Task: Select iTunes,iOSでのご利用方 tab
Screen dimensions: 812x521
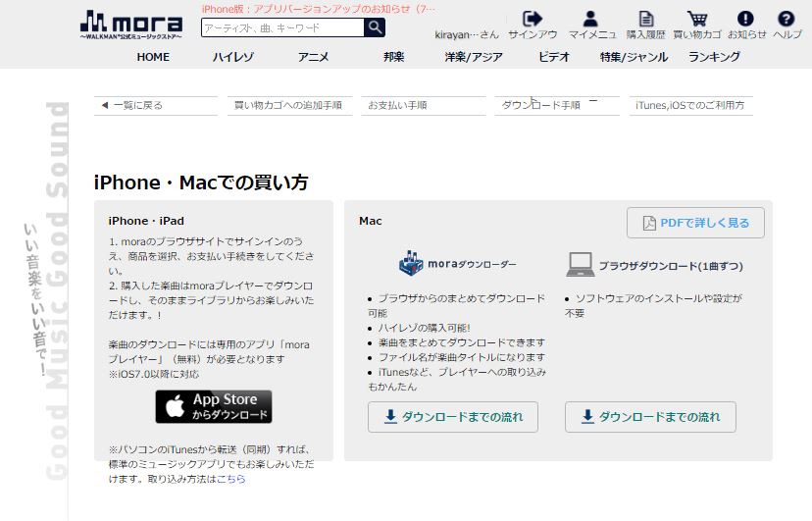Action: click(690, 105)
